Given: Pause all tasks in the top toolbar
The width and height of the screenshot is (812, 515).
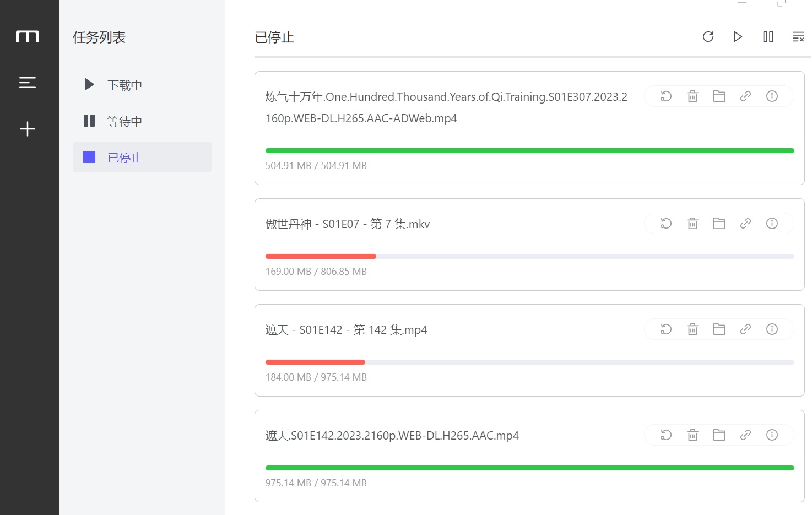Looking at the screenshot, I should (768, 37).
